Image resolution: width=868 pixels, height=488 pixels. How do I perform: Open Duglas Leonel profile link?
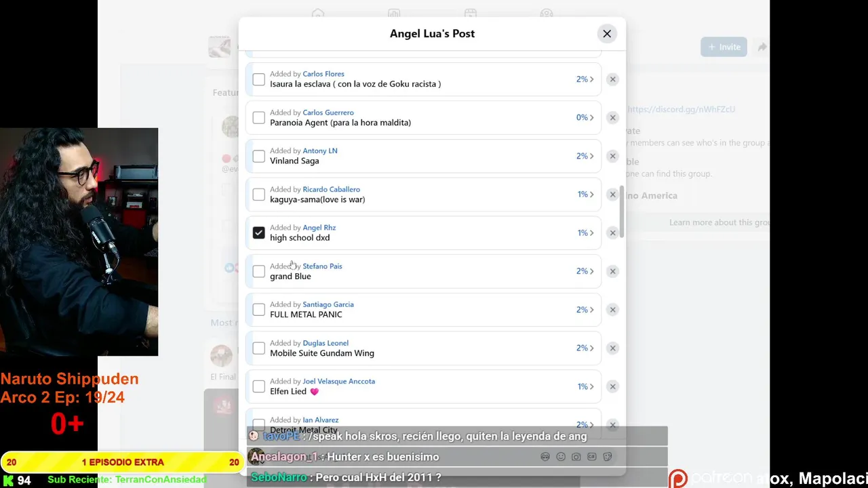[325, 343]
